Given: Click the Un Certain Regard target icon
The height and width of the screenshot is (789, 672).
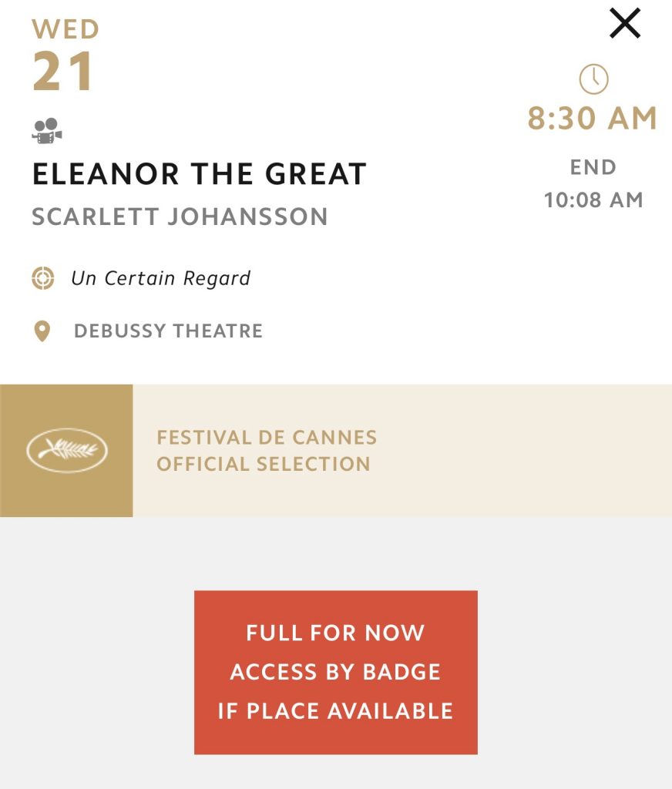Looking at the screenshot, I should pyautogui.click(x=42, y=278).
